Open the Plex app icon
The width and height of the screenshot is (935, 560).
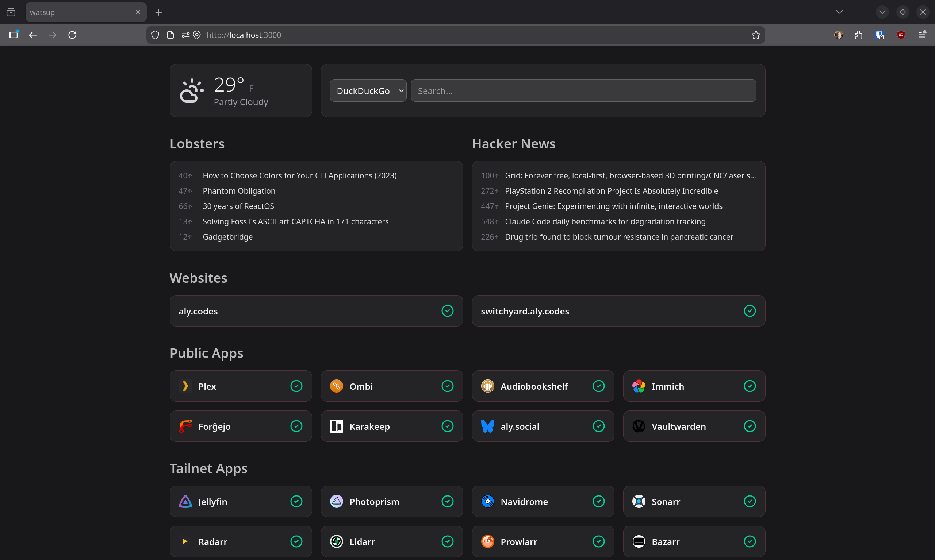[185, 386]
